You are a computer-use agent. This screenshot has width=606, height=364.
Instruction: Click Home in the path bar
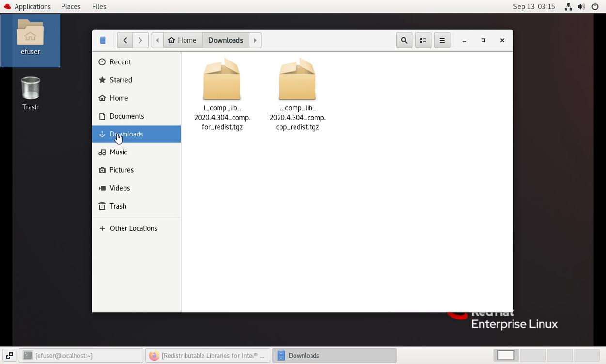tap(183, 40)
